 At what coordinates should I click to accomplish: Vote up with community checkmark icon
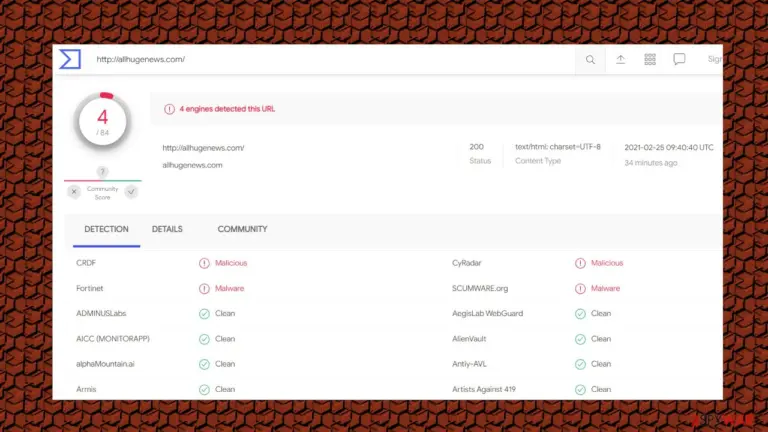pyautogui.click(x=131, y=192)
